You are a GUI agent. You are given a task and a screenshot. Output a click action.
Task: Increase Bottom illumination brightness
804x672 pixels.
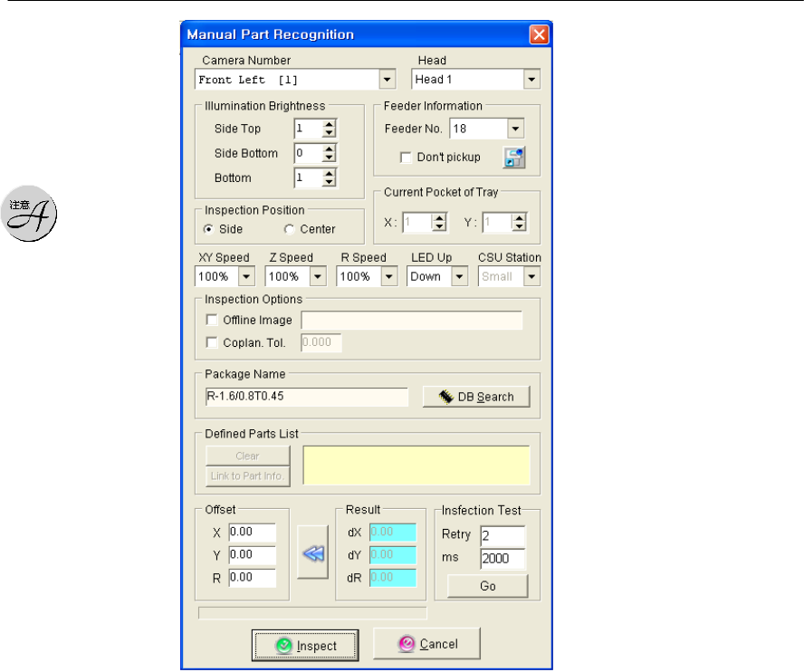click(x=330, y=173)
